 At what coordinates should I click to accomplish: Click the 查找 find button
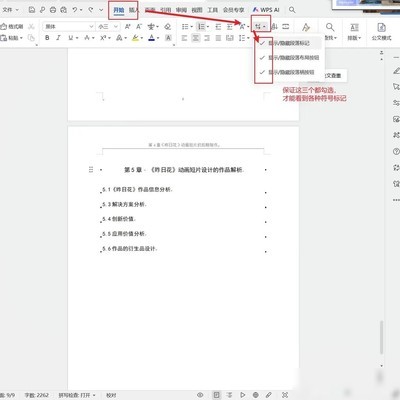[330, 32]
